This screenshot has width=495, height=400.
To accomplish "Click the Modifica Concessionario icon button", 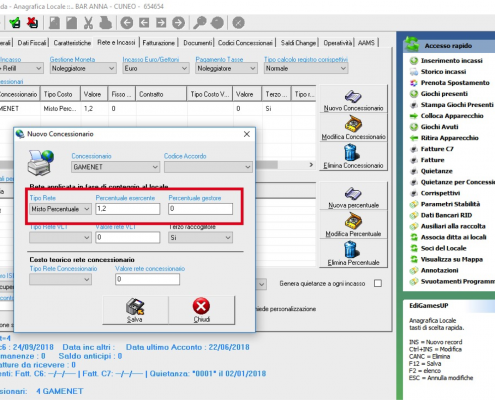I will click(x=353, y=128).
